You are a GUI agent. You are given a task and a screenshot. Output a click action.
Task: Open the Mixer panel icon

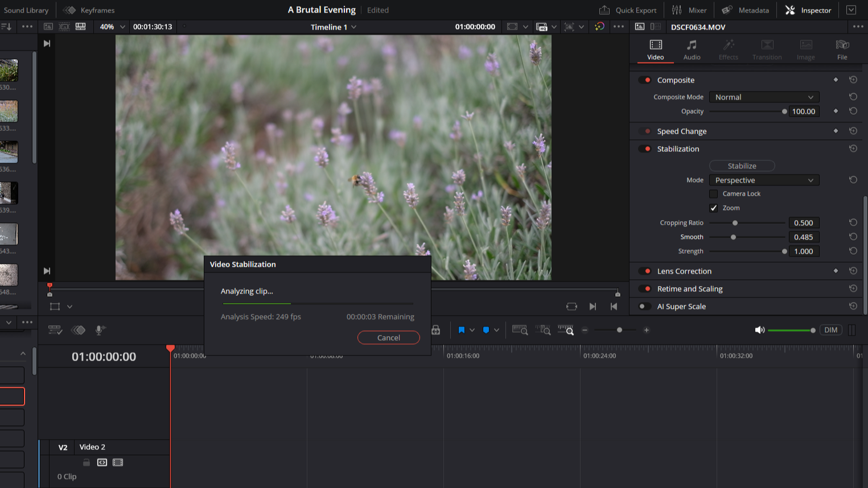pos(677,10)
